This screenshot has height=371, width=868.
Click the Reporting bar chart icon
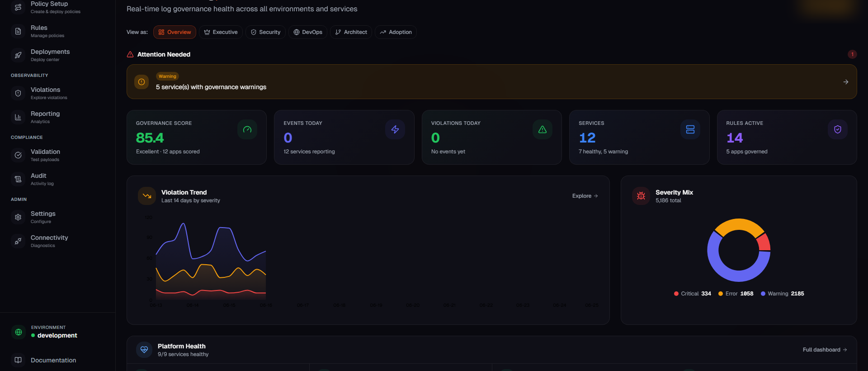tap(18, 117)
